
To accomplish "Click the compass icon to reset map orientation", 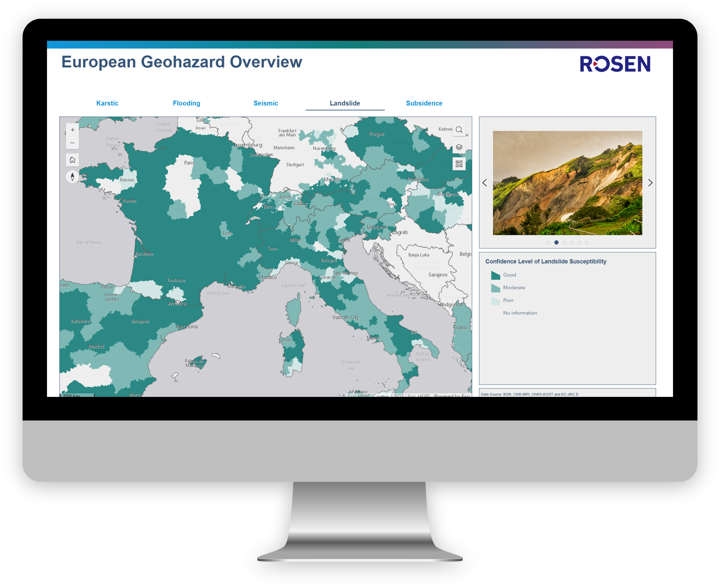I will pyautogui.click(x=72, y=176).
